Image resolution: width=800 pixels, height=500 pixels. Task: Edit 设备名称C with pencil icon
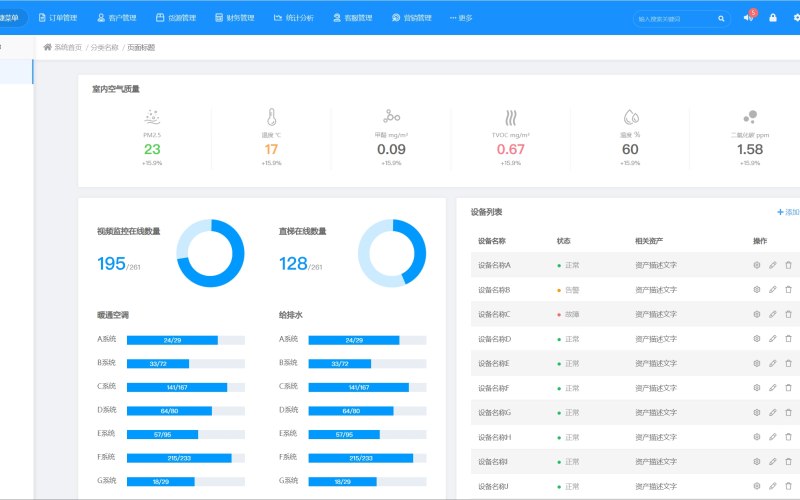(772, 314)
